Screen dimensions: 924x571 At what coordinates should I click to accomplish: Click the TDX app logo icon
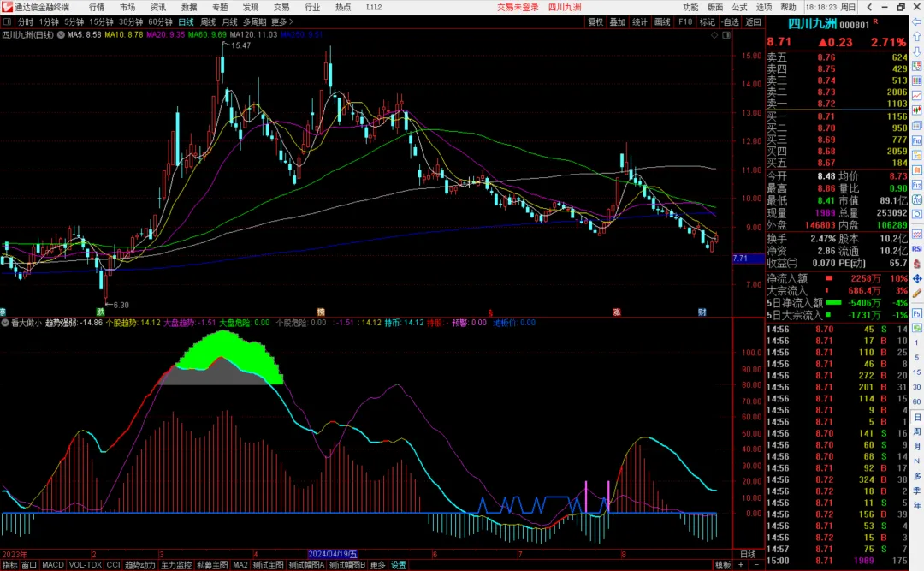click(x=7, y=7)
